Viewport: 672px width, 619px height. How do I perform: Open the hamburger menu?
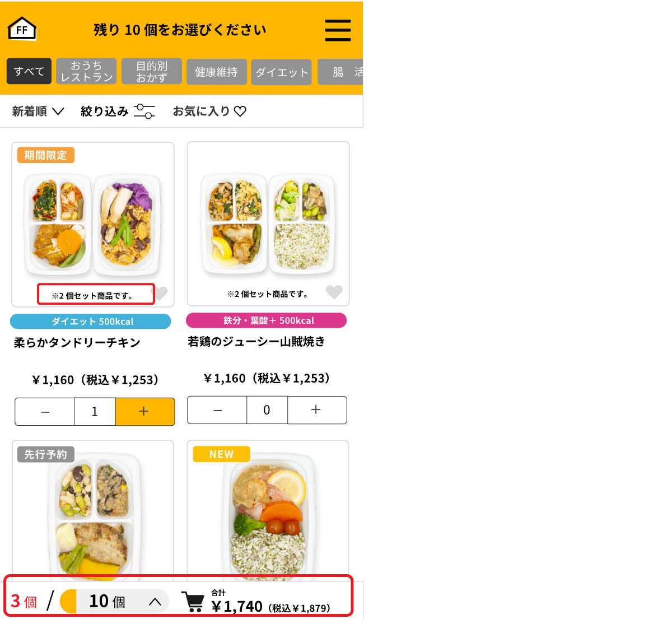tap(338, 30)
